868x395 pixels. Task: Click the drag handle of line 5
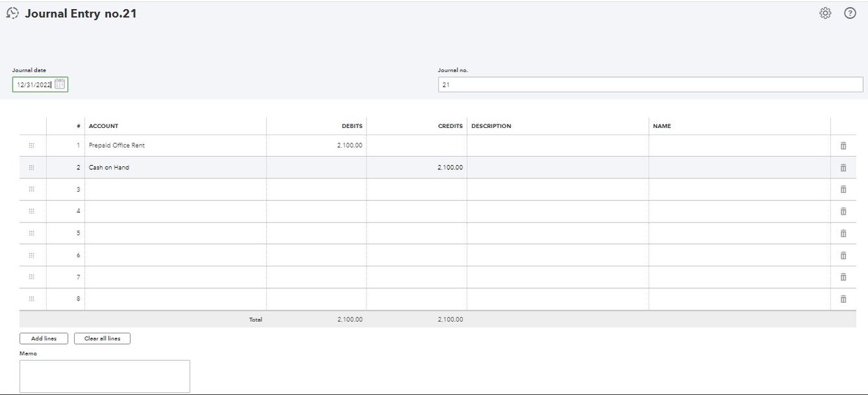tap(31, 234)
